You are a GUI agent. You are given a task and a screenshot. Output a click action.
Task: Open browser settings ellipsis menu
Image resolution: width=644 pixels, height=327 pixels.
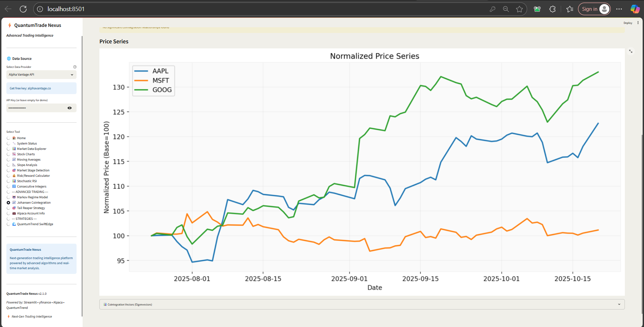coord(619,9)
